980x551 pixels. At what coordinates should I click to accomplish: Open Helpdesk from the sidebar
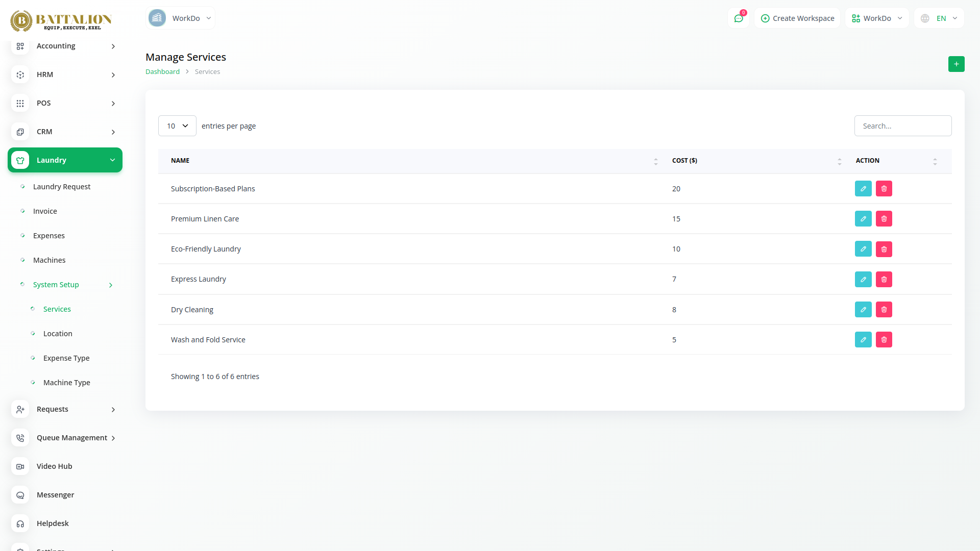click(x=53, y=523)
